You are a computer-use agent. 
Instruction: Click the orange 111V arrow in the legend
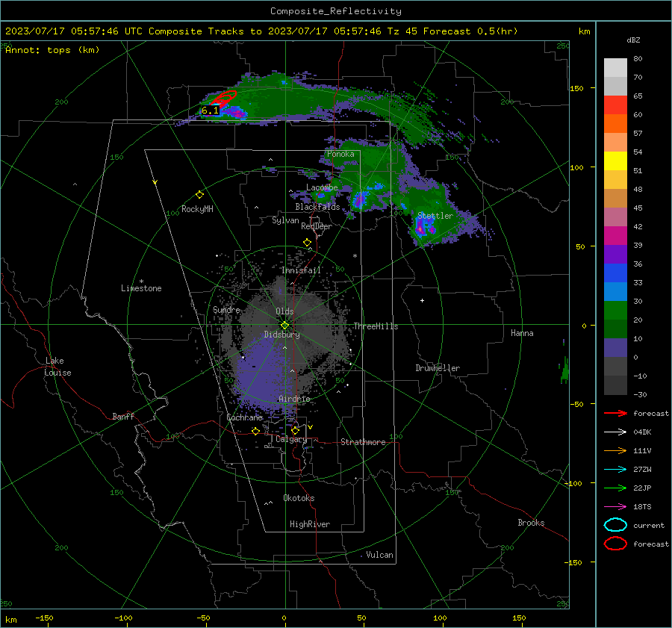click(x=615, y=450)
